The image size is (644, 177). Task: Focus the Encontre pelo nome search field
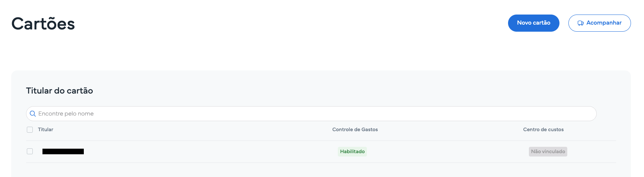click(x=311, y=114)
